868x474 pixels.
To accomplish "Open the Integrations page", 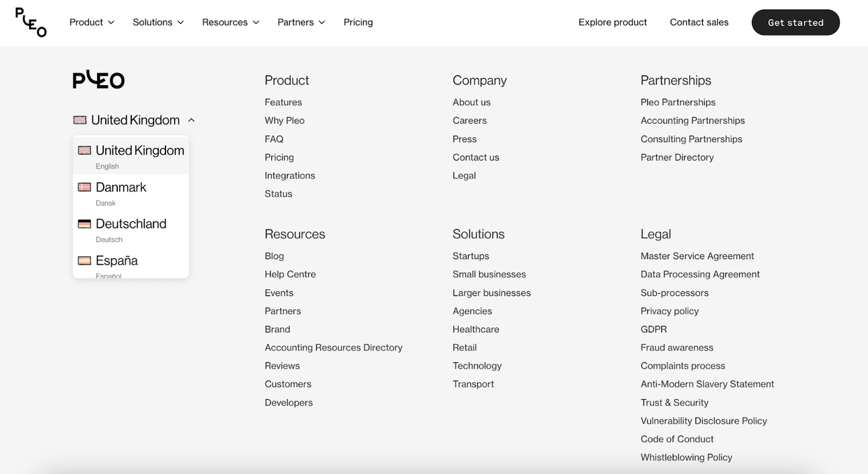I will pos(289,175).
